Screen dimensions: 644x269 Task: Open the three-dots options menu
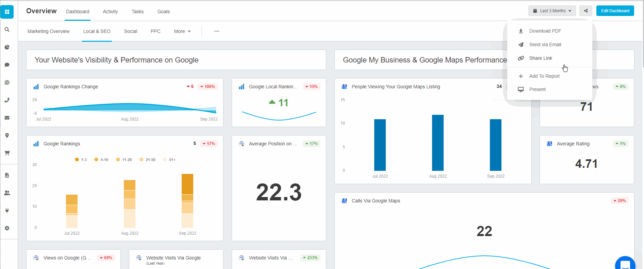coord(217,31)
